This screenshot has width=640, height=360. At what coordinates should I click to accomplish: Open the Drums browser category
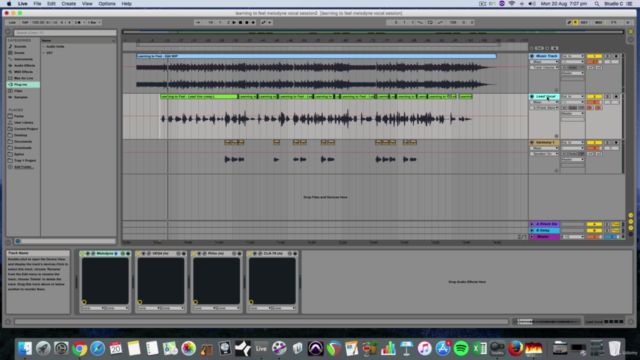[19, 53]
